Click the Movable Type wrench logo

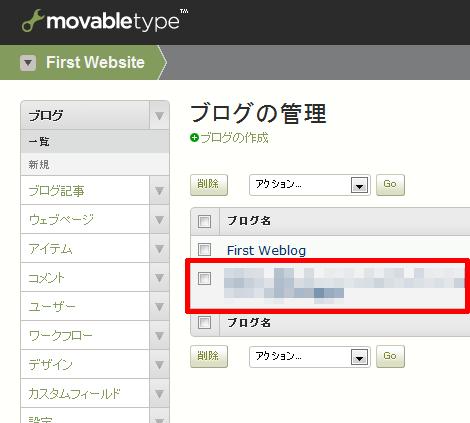(x=33, y=21)
